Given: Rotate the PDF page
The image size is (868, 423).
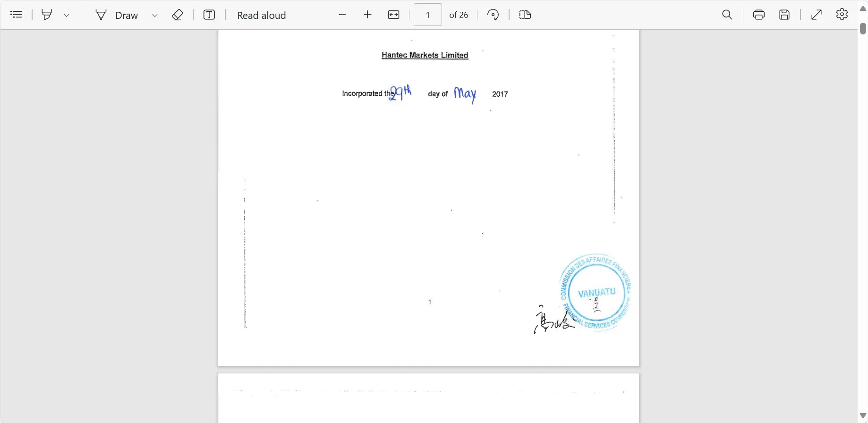Looking at the screenshot, I should coord(493,15).
